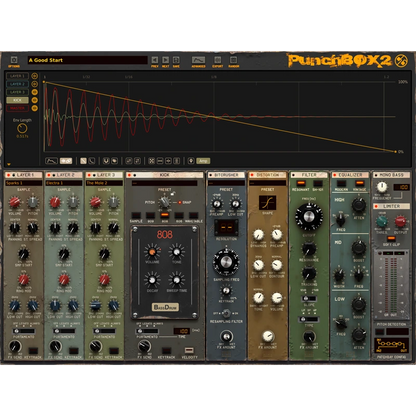Toggle the Mono Bass power

pyautogui.click(x=376, y=175)
